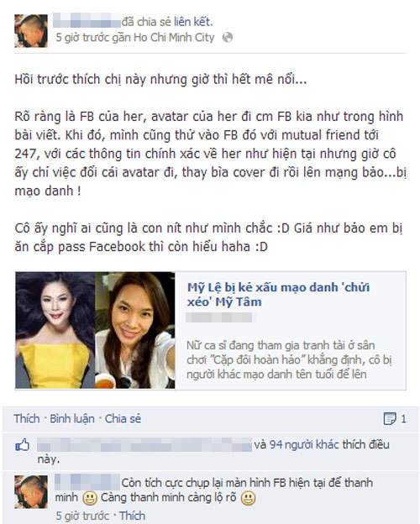
Task: Click the blurred article source domain
Action: pyautogui.click(x=219, y=317)
